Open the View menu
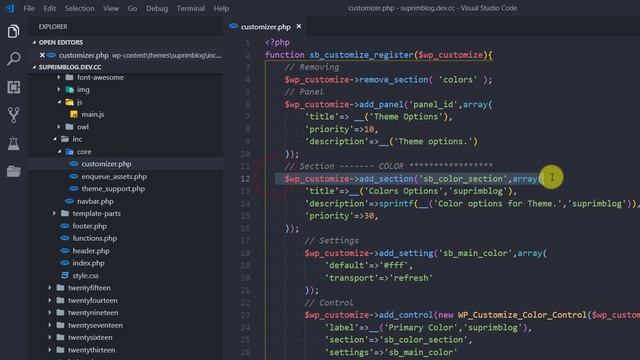 click(x=111, y=8)
